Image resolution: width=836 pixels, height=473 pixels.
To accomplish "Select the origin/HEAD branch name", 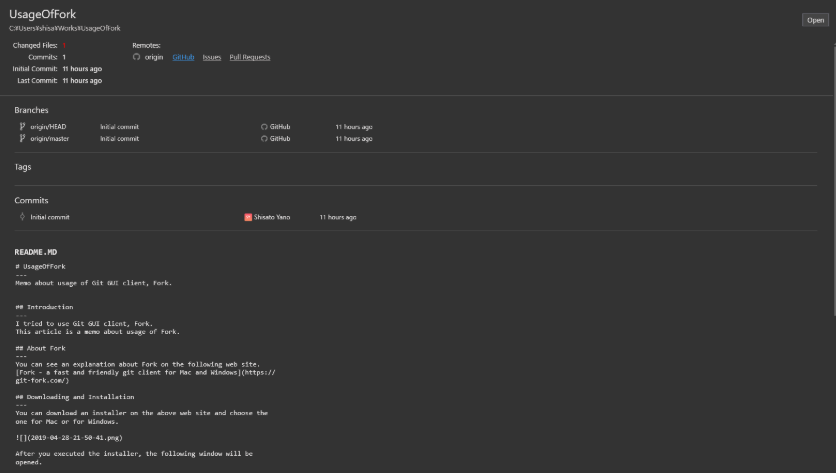I will coord(48,127).
